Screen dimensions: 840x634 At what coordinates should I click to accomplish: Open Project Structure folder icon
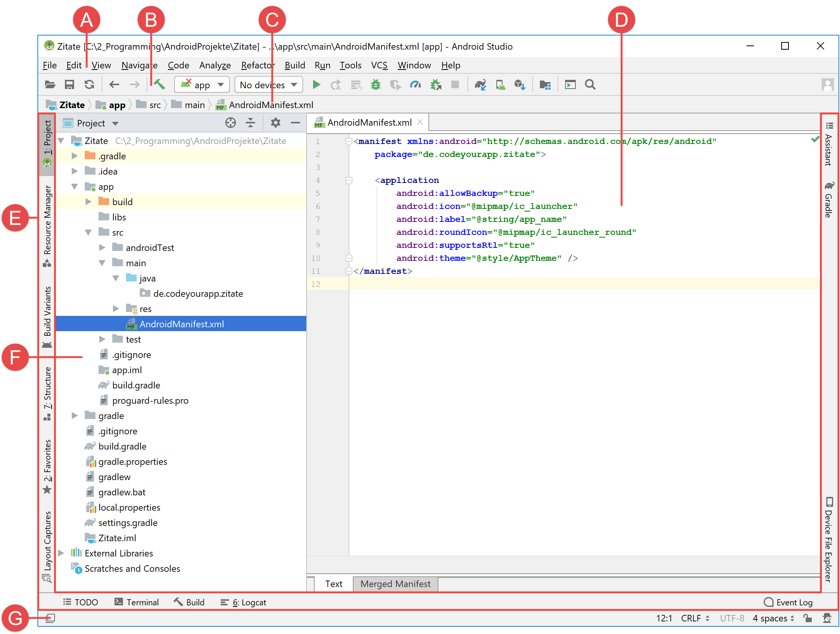(x=545, y=85)
